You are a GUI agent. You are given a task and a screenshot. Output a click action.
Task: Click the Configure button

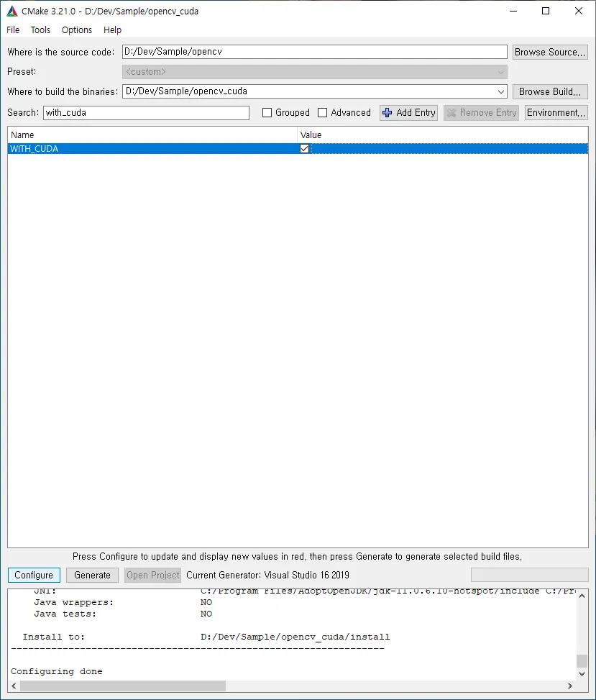[x=34, y=575]
